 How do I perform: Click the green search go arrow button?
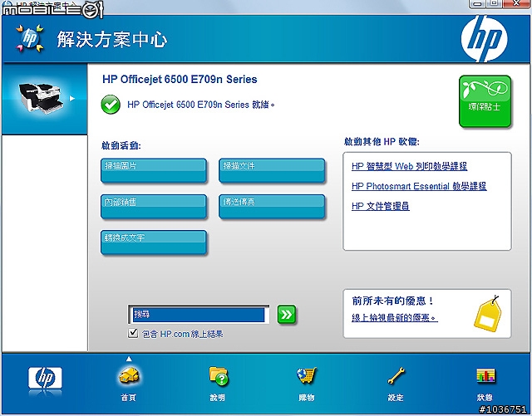pyautogui.click(x=286, y=315)
